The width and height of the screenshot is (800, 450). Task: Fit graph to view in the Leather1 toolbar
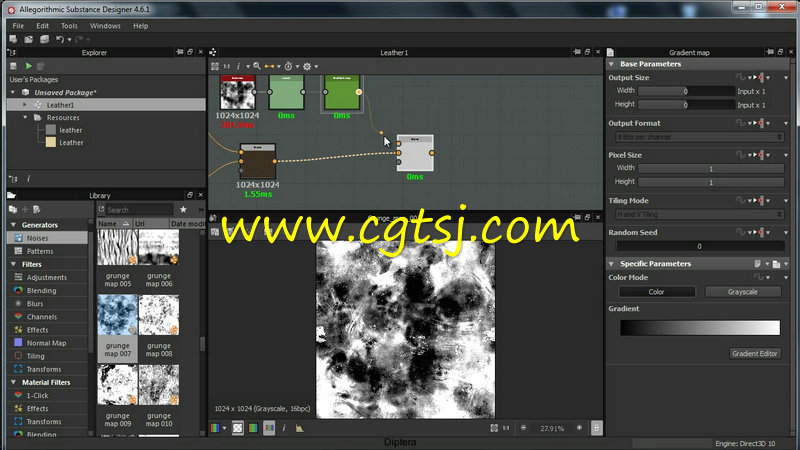(215, 66)
